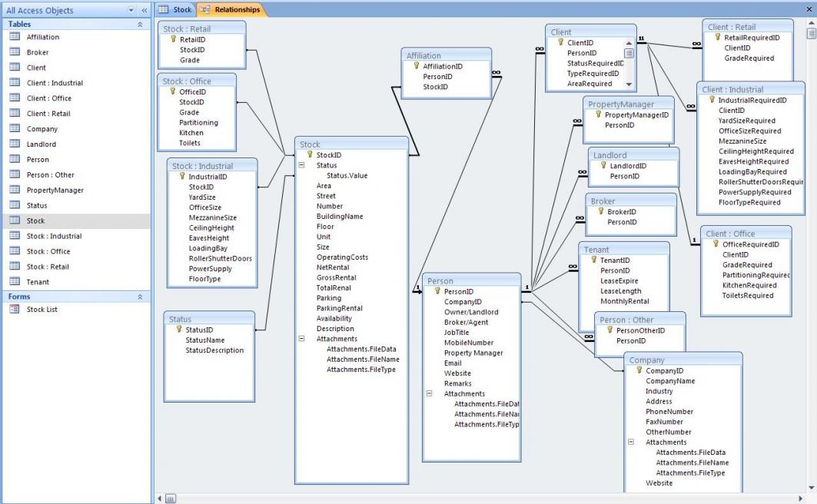Click key icon beside StockID in Stock table

click(310, 154)
